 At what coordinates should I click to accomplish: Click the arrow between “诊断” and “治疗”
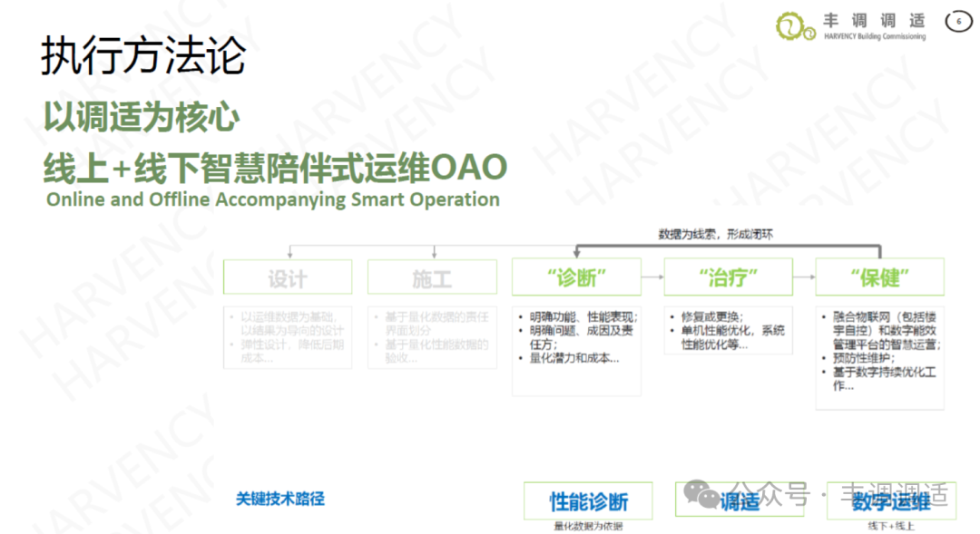click(652, 275)
